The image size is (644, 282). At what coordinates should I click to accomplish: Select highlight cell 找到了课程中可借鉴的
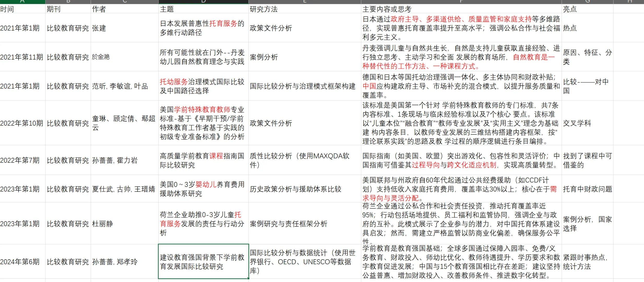click(x=587, y=160)
